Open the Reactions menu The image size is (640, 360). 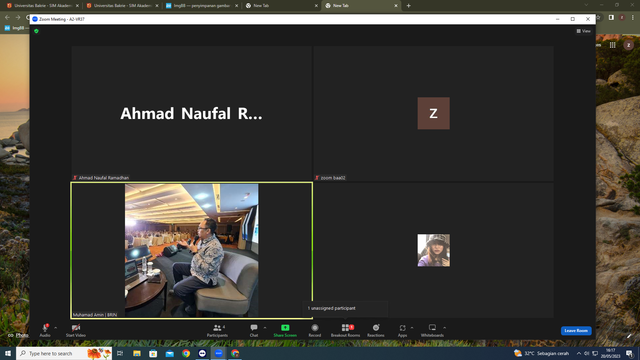click(376, 330)
